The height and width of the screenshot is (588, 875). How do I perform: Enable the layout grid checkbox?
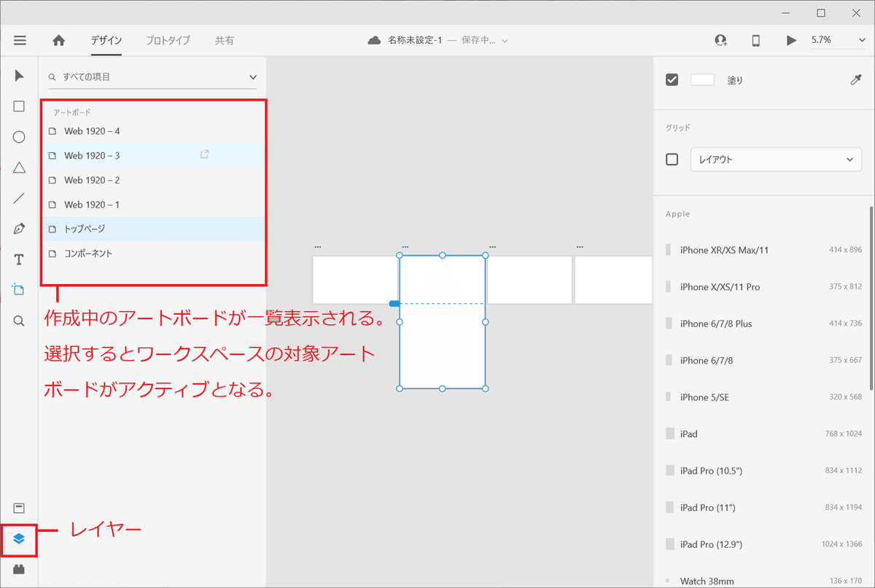click(672, 160)
